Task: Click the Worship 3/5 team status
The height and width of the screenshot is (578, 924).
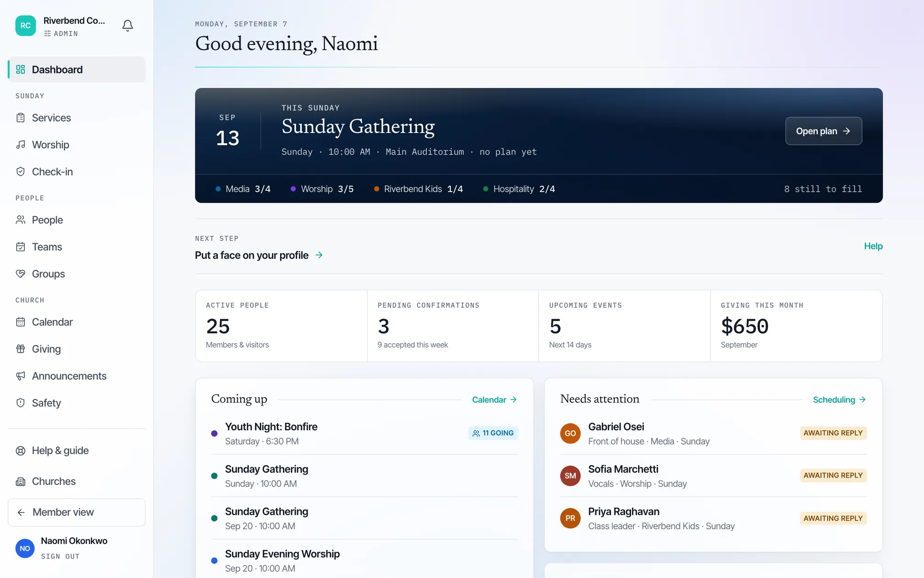Action: click(322, 189)
